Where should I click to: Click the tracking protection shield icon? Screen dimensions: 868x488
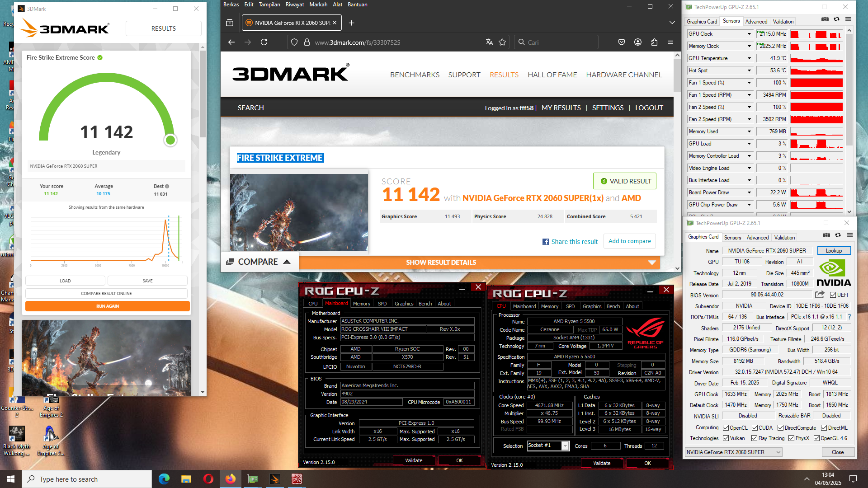click(x=294, y=42)
